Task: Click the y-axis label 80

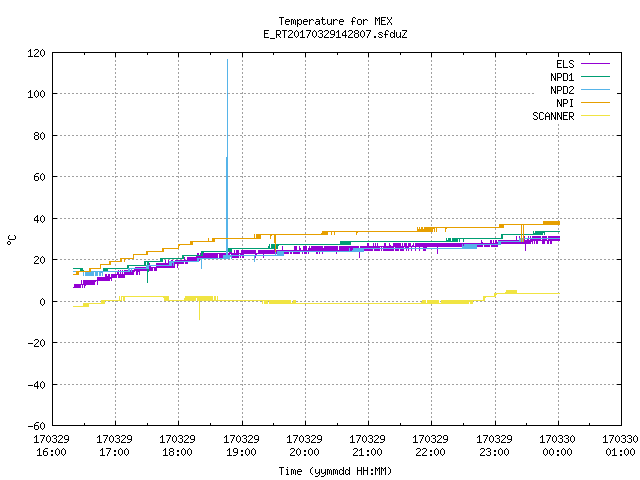Action: point(39,136)
